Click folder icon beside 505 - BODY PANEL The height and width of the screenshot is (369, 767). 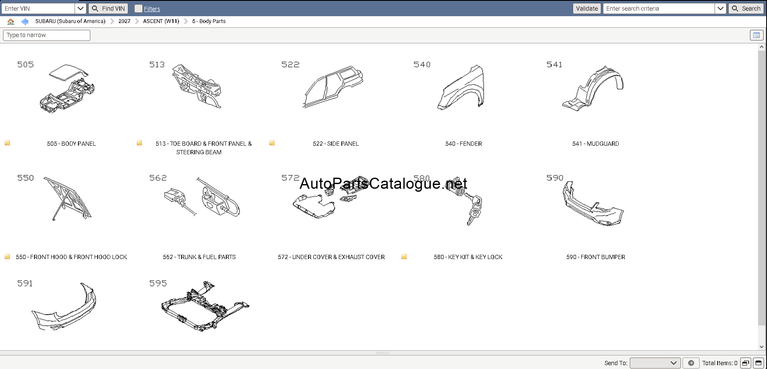click(x=7, y=143)
